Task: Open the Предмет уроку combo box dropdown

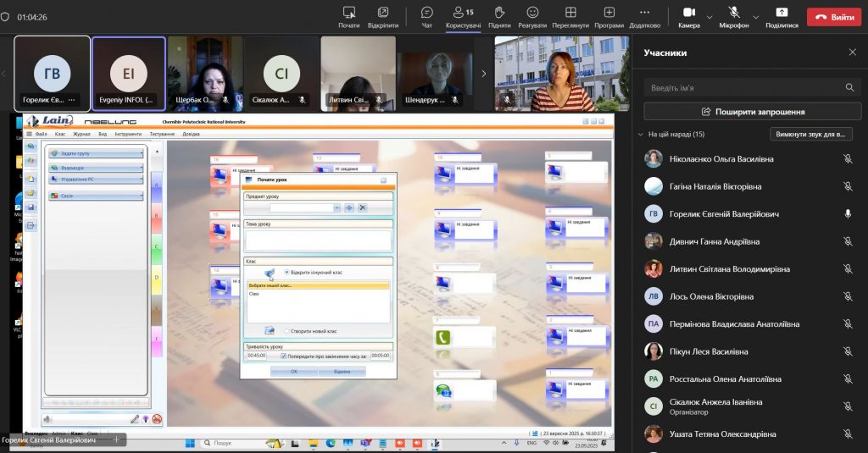Action: [x=337, y=207]
